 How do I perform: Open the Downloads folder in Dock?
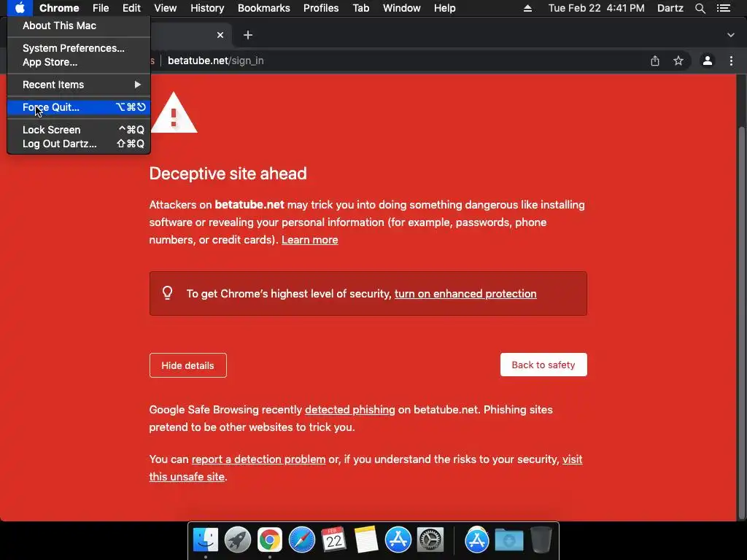[x=508, y=540]
